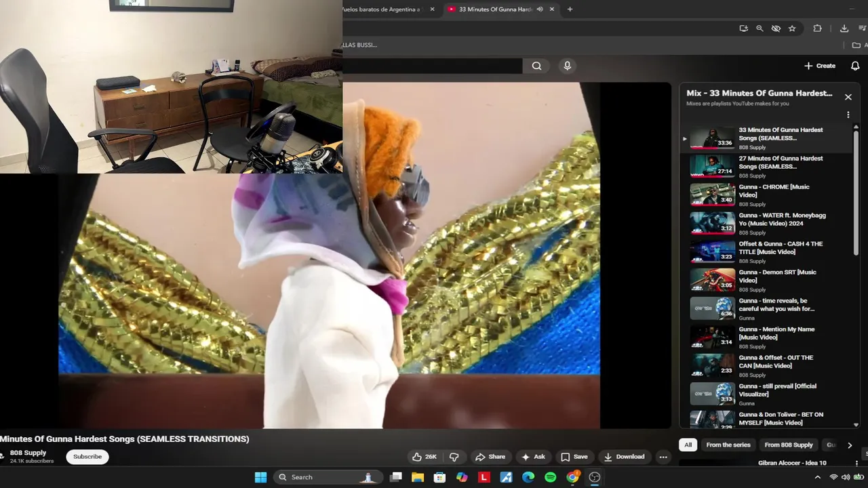
Task: Mute the YouTube tab via speaker icon
Action: pos(540,9)
